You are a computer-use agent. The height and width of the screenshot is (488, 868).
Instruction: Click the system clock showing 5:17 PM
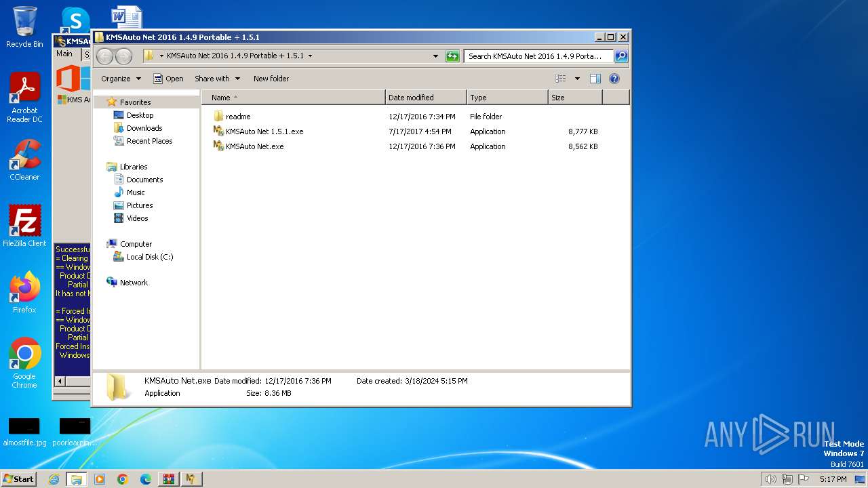(833, 479)
